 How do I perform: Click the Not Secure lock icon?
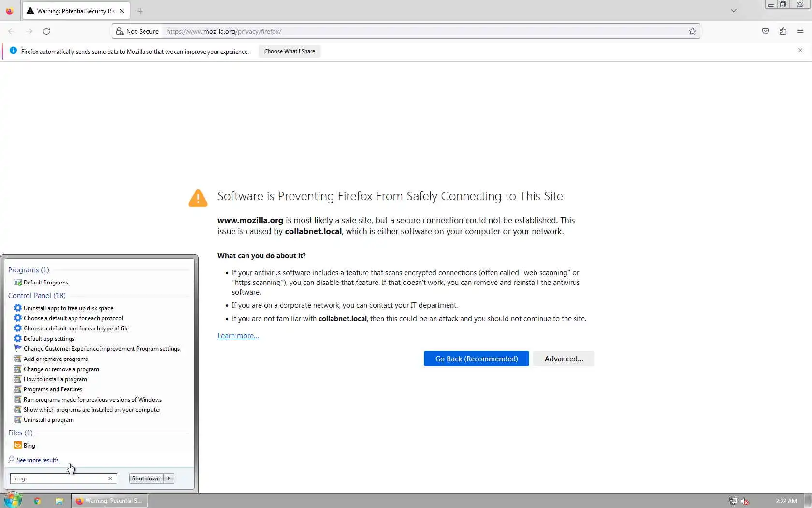(120, 31)
